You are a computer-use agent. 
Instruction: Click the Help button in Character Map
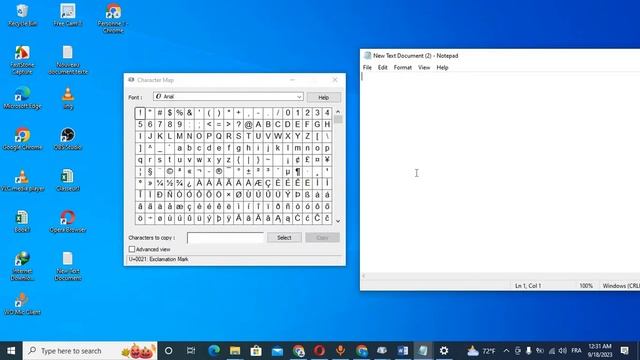[323, 98]
